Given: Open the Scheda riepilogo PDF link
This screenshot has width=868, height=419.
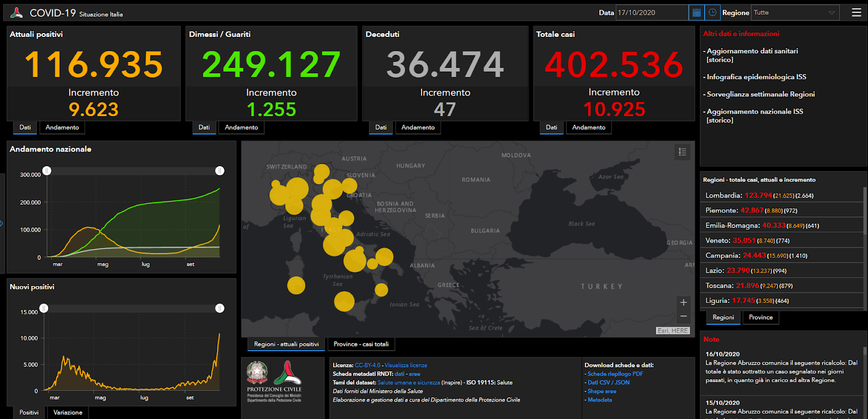Looking at the screenshot, I should [x=615, y=374].
